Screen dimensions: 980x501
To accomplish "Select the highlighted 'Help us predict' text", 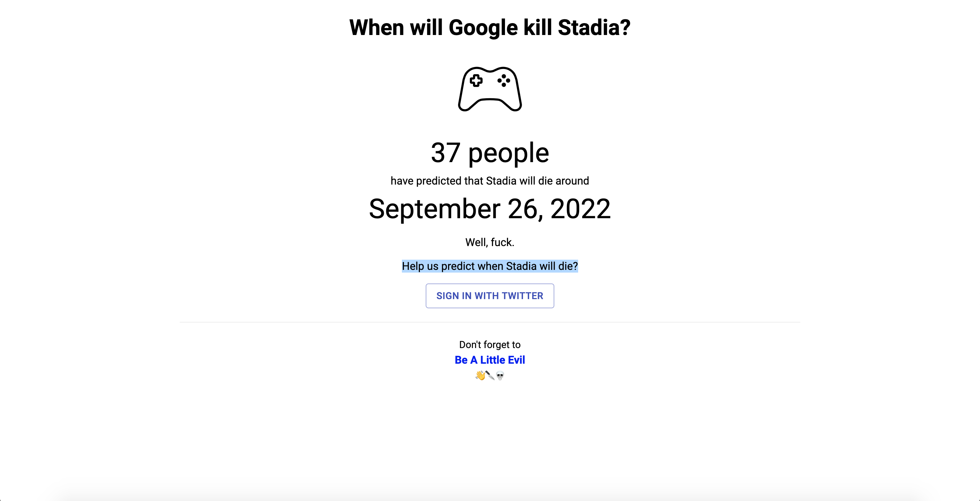I will point(490,266).
